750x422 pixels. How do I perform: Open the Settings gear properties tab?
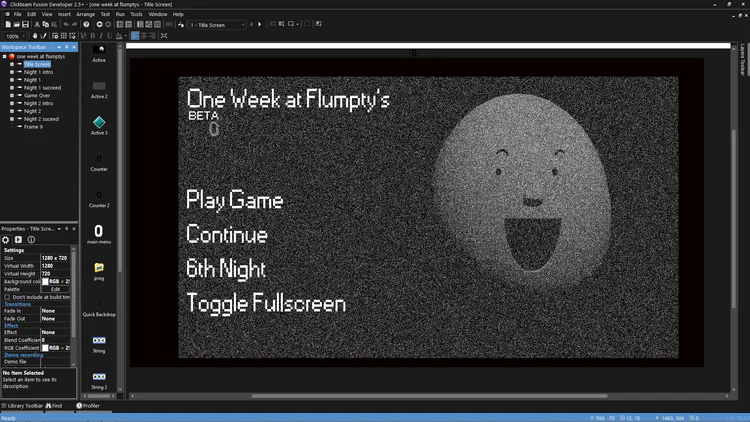coord(6,240)
